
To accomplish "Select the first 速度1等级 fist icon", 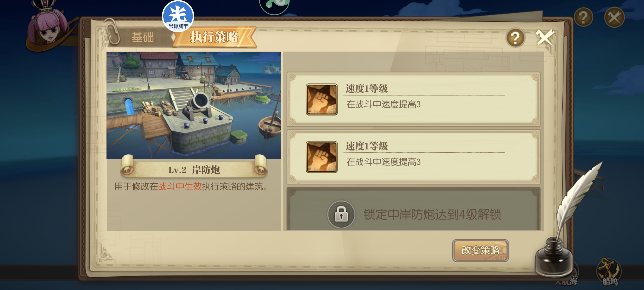I will point(322,99).
